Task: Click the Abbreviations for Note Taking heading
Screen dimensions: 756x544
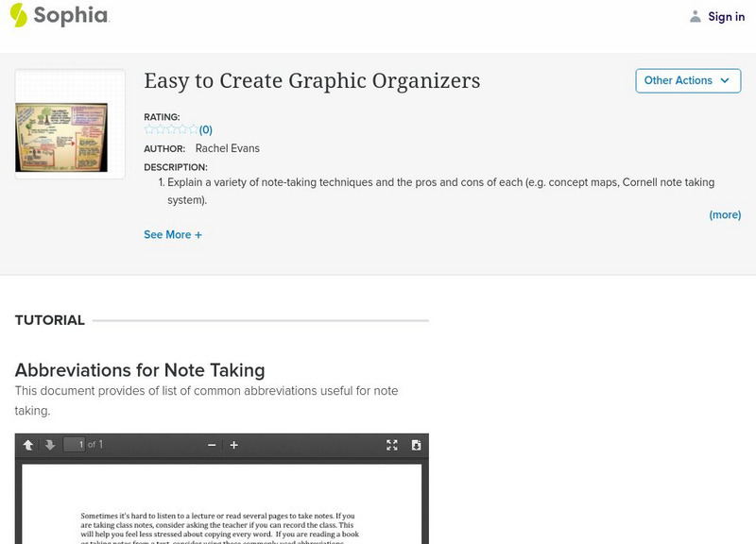Action: (x=140, y=370)
